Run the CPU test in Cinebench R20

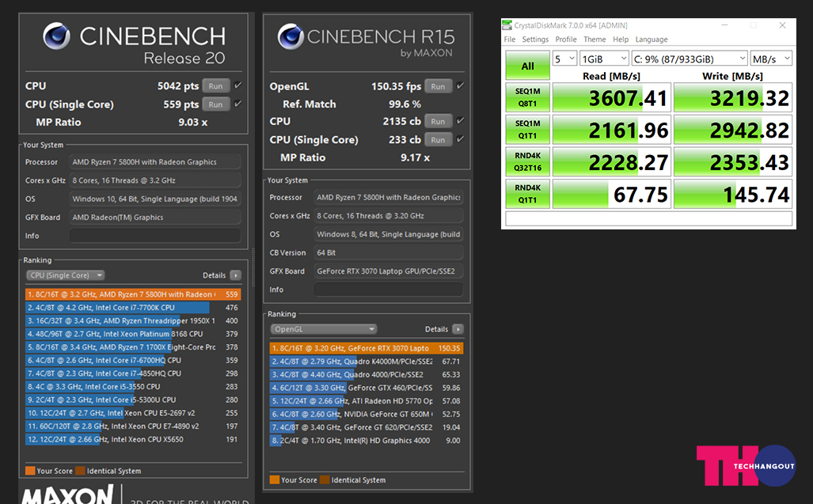point(215,86)
